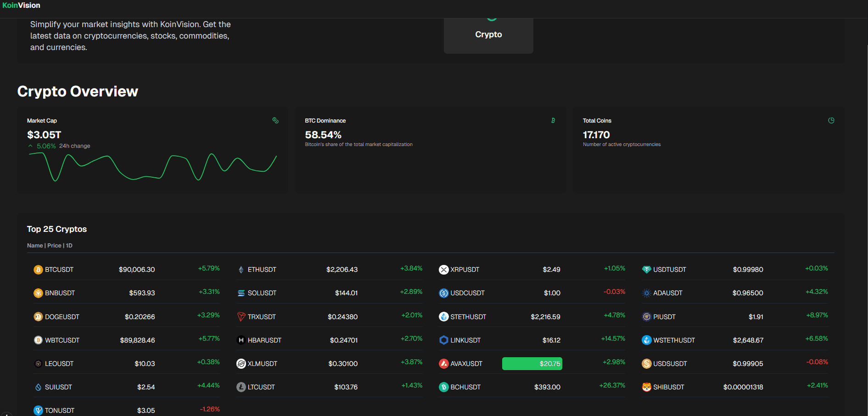This screenshot has width=868, height=416.
Task: Click the Market Cap card icon
Action: pyautogui.click(x=275, y=120)
